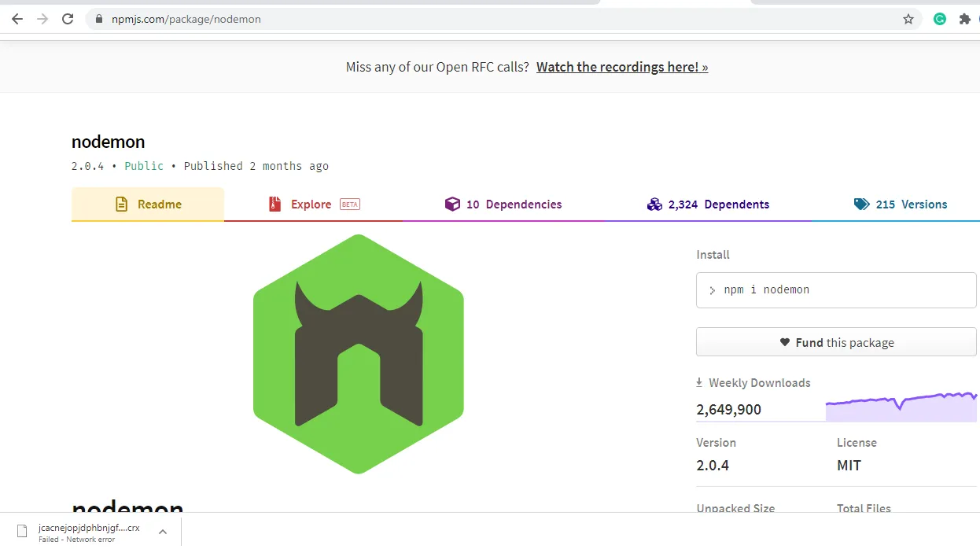Click Published 2 months ago text
The width and height of the screenshot is (980, 549).
coord(256,166)
